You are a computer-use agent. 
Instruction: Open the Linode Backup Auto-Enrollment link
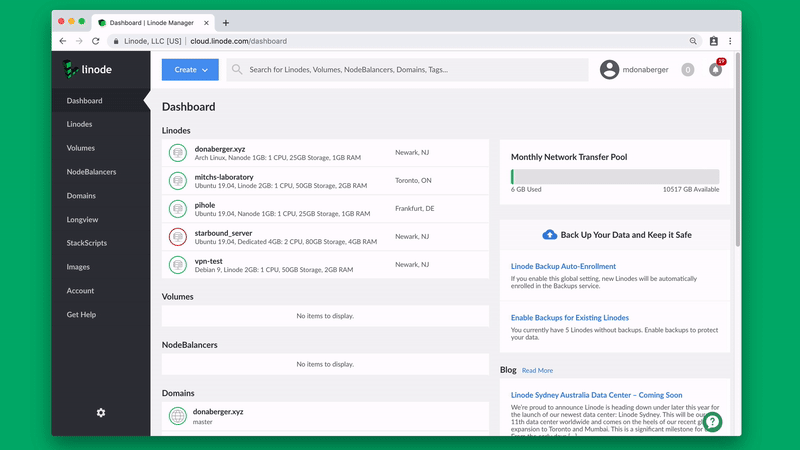pyautogui.click(x=563, y=267)
